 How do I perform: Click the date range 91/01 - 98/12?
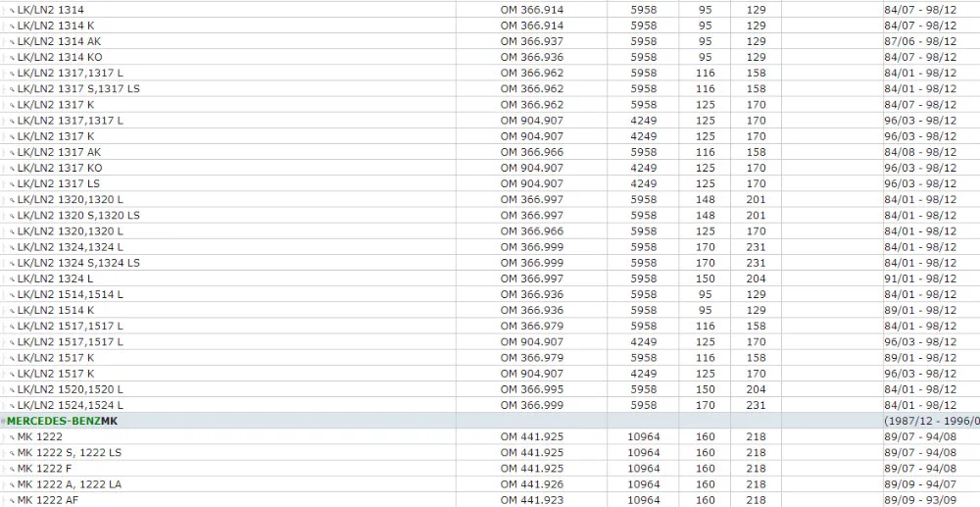[920, 279]
